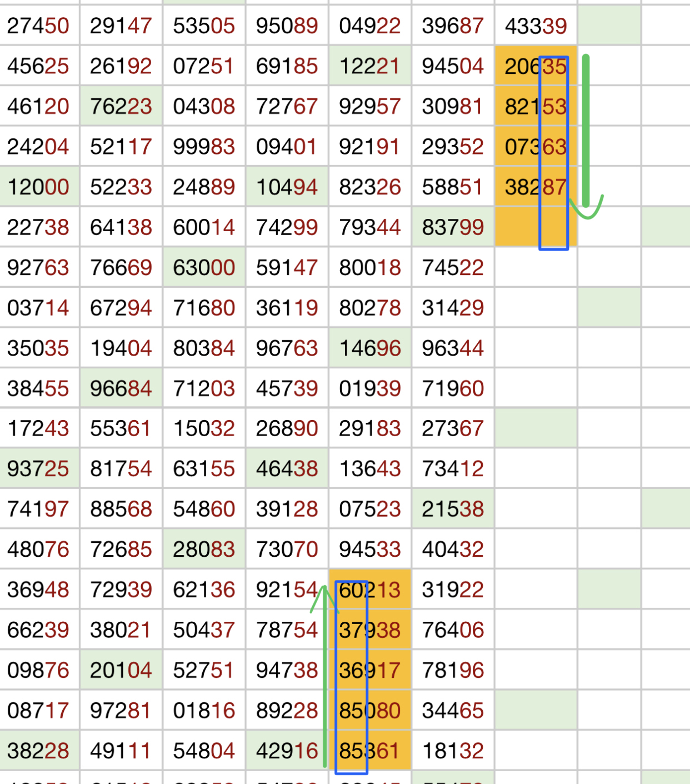Click the cell containing 31922
This screenshot has width=690, height=784.
pyautogui.click(x=453, y=590)
